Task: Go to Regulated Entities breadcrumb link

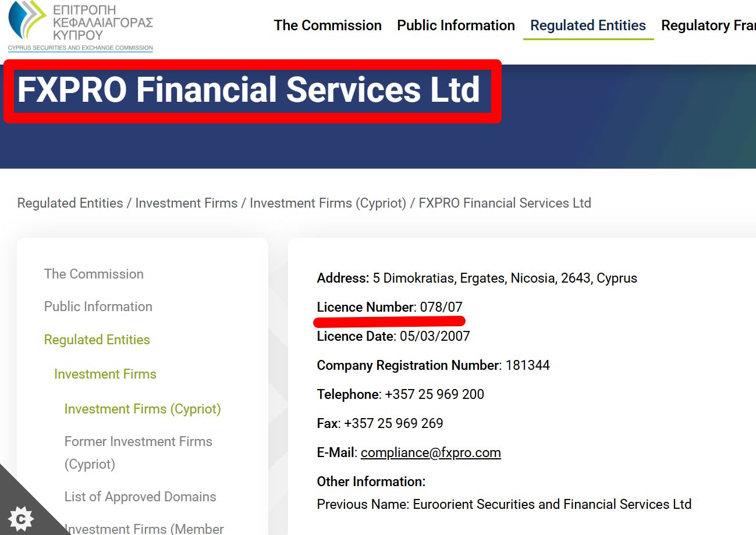Action: click(70, 203)
